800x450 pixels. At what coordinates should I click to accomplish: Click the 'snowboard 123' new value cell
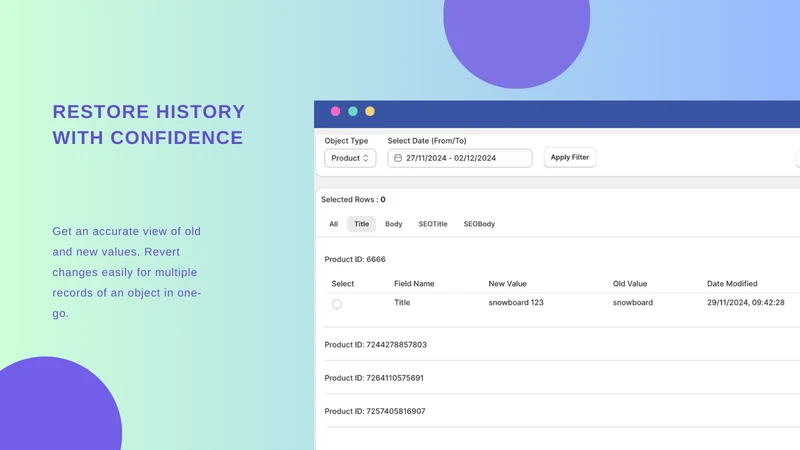516,303
